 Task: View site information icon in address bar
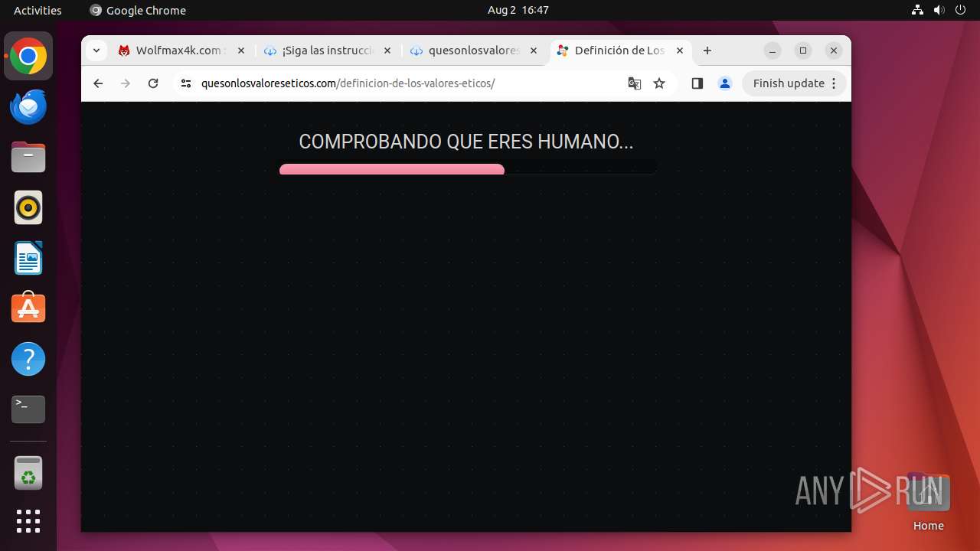point(185,83)
